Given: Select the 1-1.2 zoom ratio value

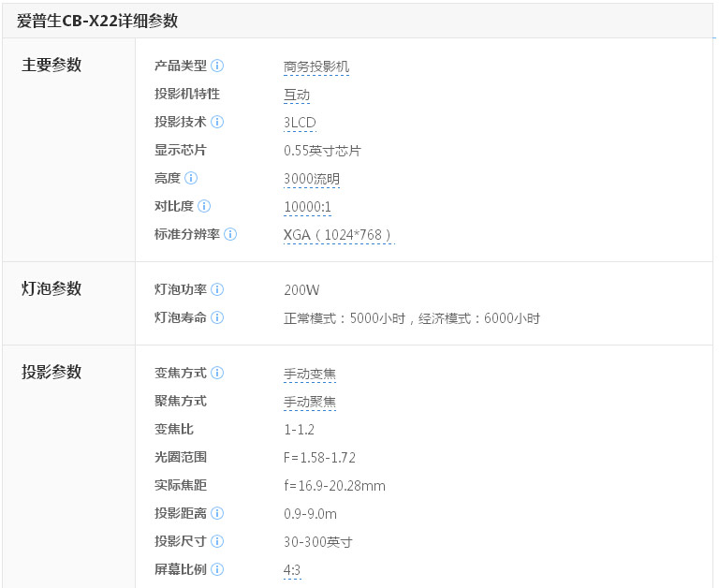Looking at the screenshot, I should point(299,430).
